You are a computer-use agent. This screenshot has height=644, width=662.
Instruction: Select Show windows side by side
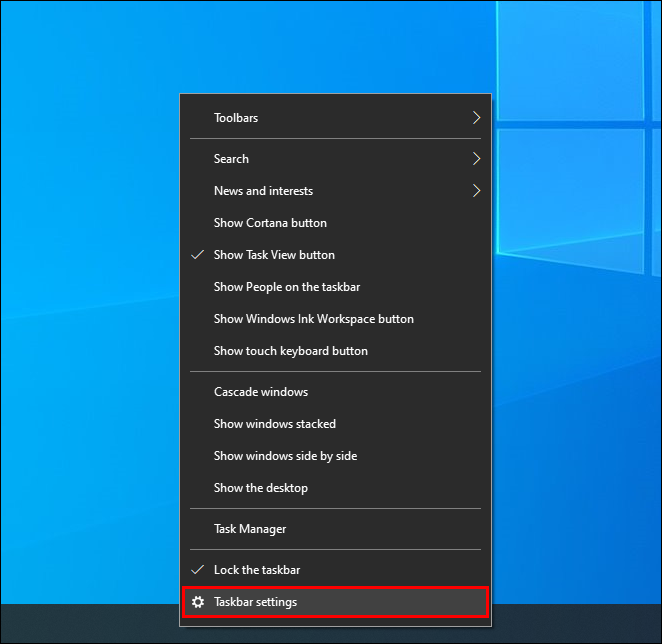click(x=285, y=456)
